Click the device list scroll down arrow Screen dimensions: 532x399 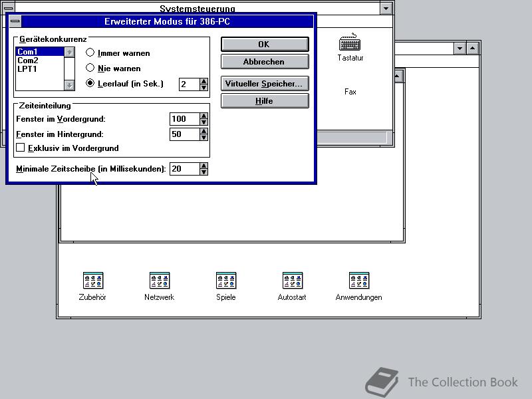[x=69, y=85]
